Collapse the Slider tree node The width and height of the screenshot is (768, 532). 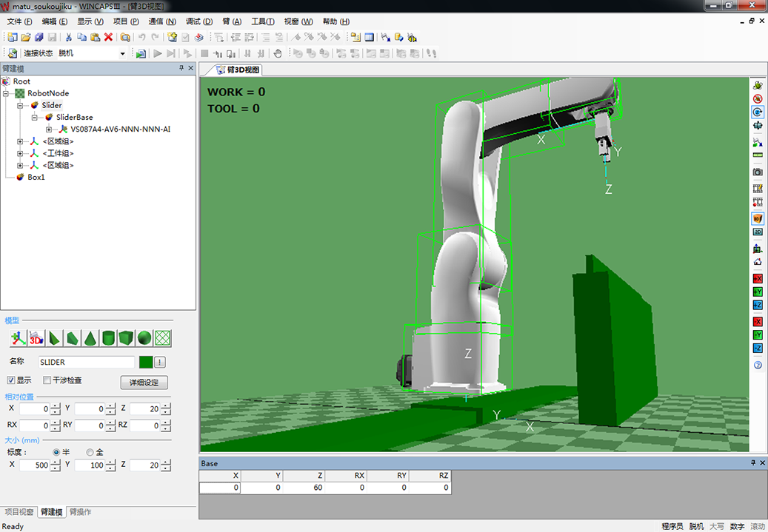(20, 105)
